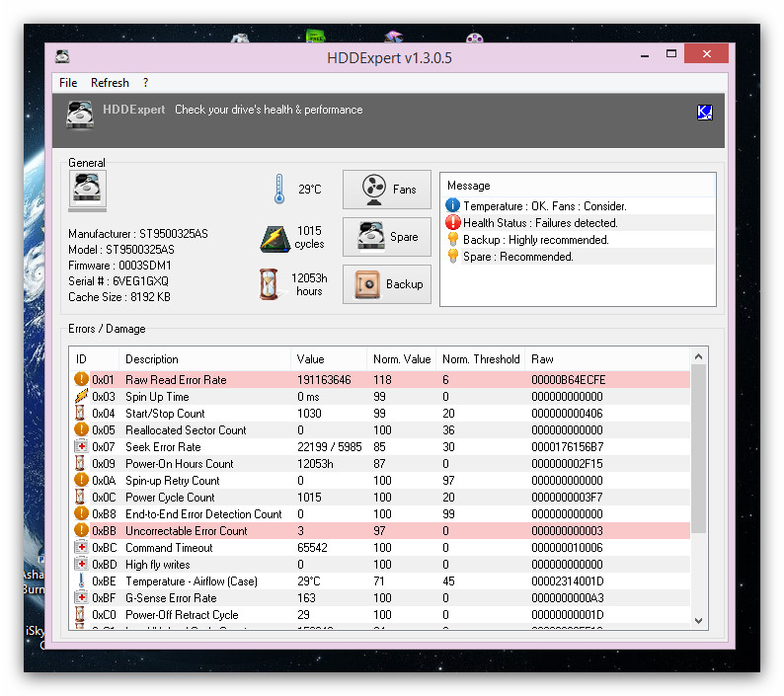Click the red cross icon on Command Timeout row
Viewport: 784px width, 696px height.
(x=81, y=548)
